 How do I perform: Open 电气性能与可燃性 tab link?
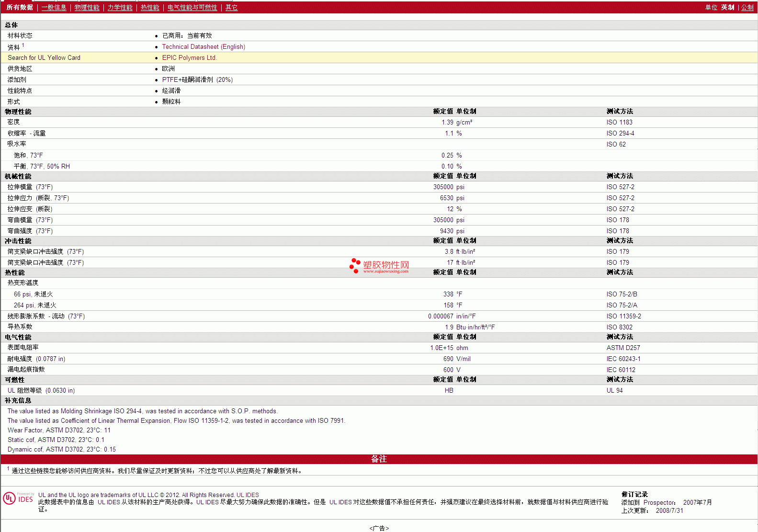192,8
